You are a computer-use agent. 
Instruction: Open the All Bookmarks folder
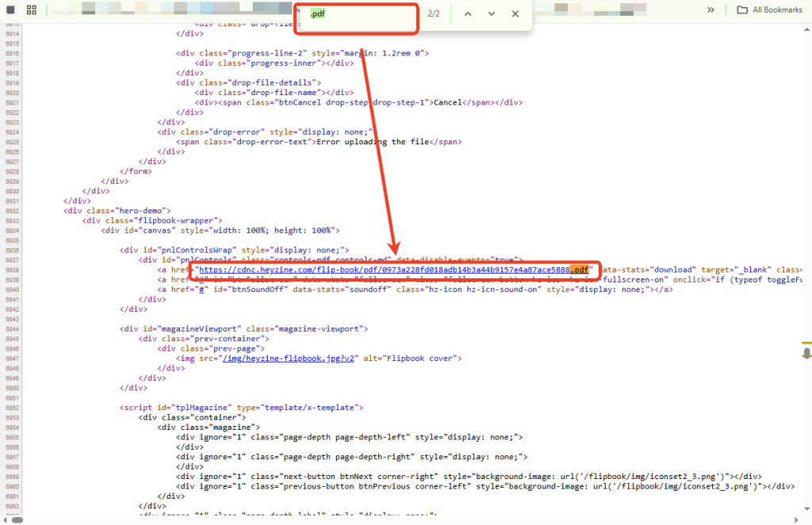(x=769, y=10)
